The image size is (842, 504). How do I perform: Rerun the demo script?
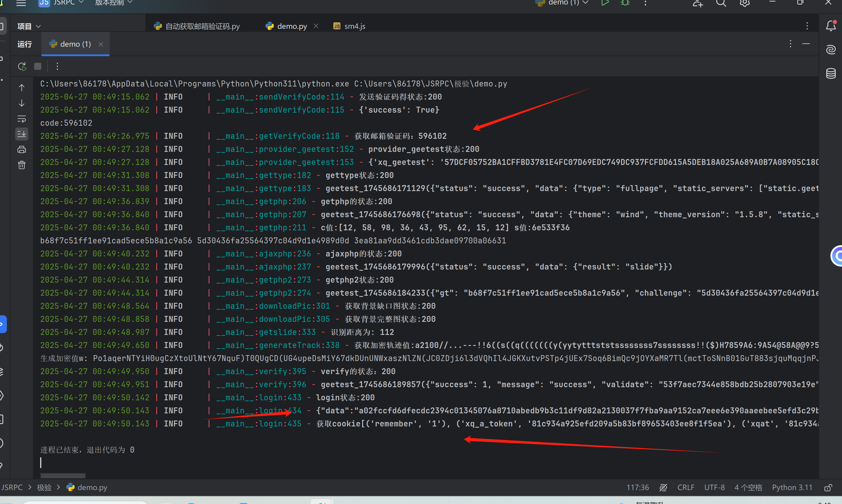pyautogui.click(x=22, y=67)
